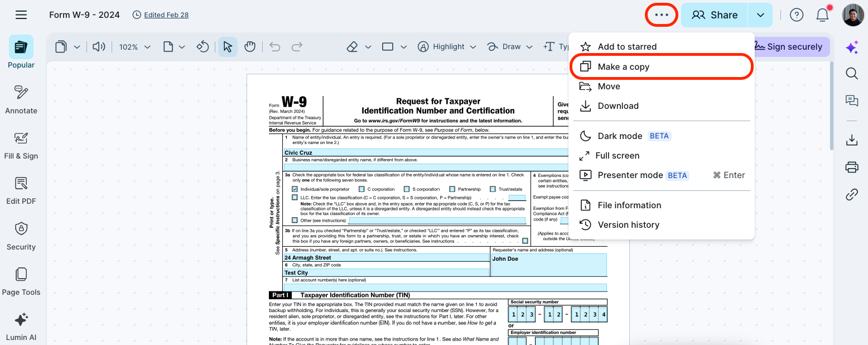
Task: Check the S corporation box
Action: click(x=407, y=189)
